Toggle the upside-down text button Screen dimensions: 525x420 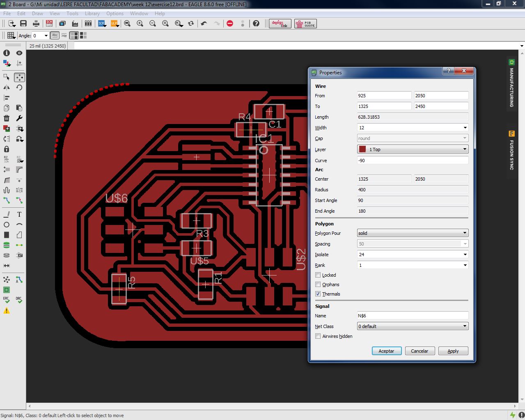point(64,36)
